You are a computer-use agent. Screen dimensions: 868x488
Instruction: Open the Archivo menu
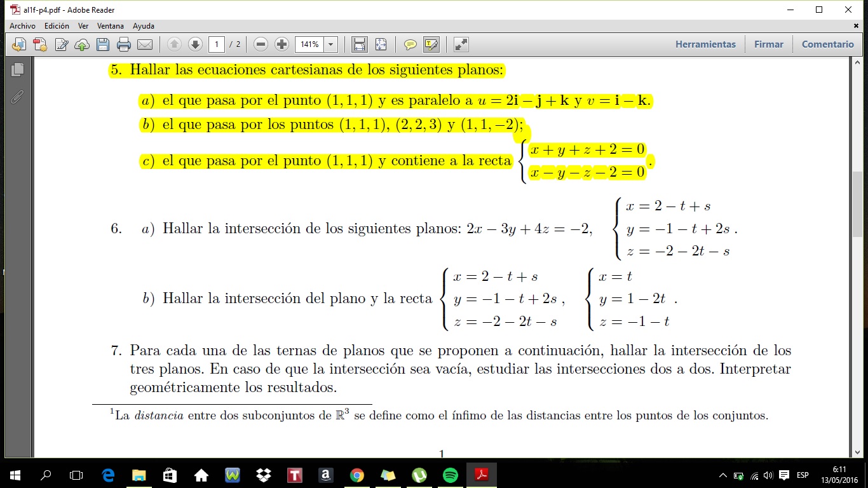coord(22,26)
